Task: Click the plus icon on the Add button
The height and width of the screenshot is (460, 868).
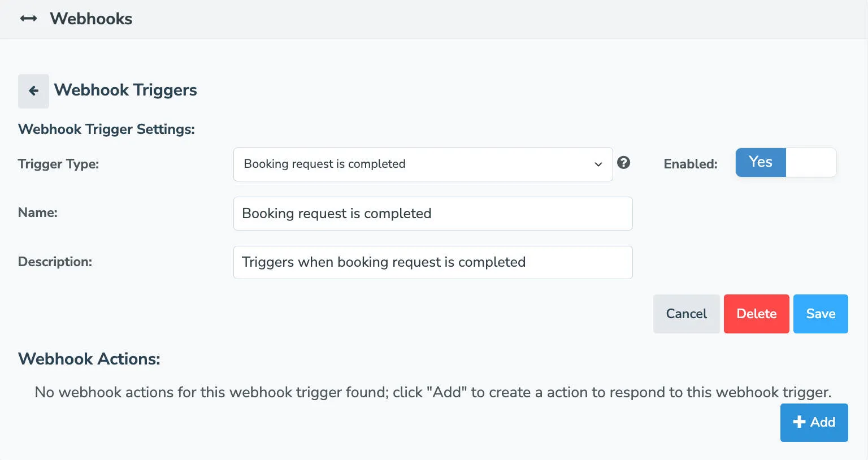Action: point(798,422)
